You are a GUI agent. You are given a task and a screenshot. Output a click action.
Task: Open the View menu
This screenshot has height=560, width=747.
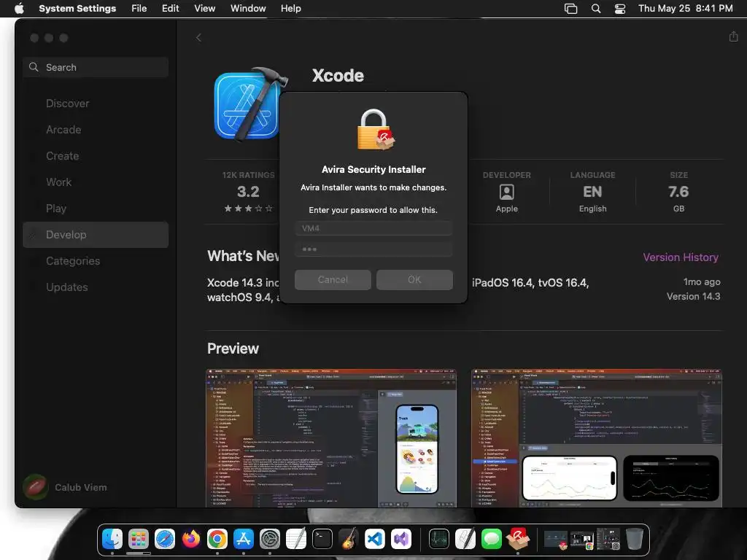coord(204,8)
